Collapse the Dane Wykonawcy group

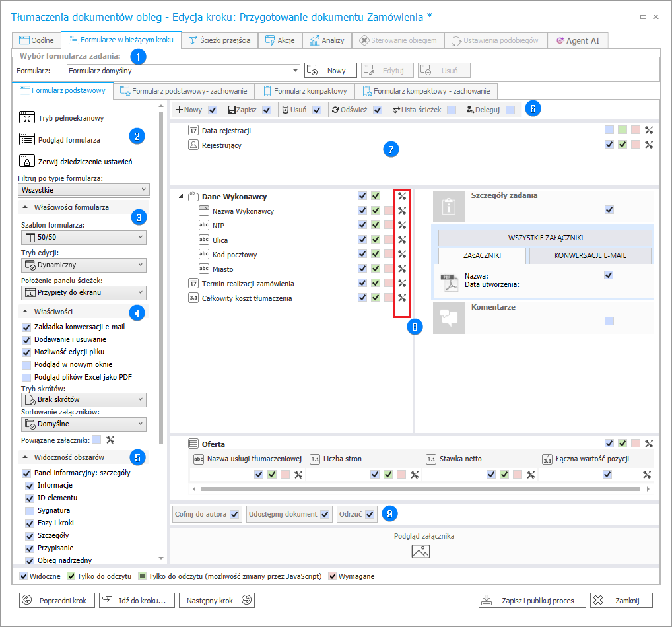click(x=181, y=197)
